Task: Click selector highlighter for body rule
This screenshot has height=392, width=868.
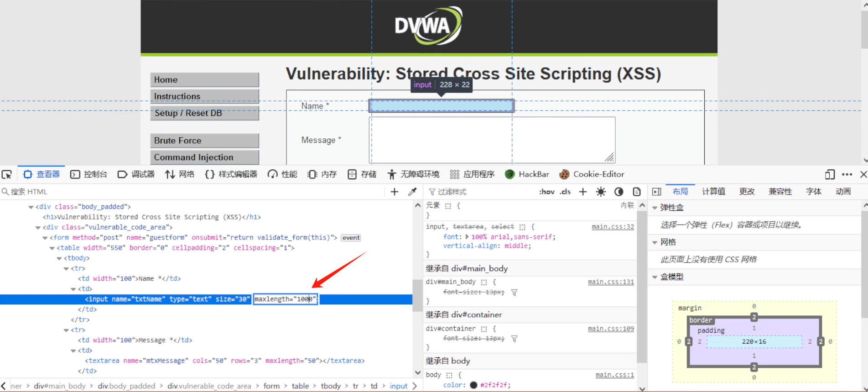Action: tap(449, 375)
